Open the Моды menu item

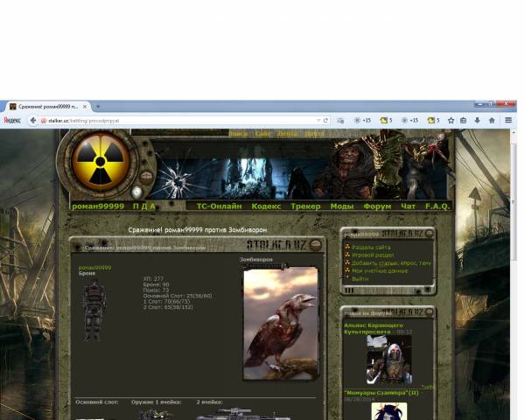[x=342, y=206]
